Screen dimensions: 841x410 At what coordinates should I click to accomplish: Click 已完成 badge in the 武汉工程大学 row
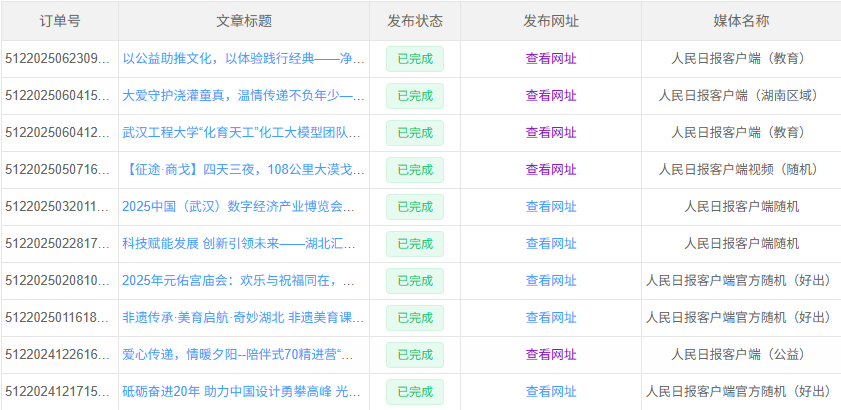415,133
